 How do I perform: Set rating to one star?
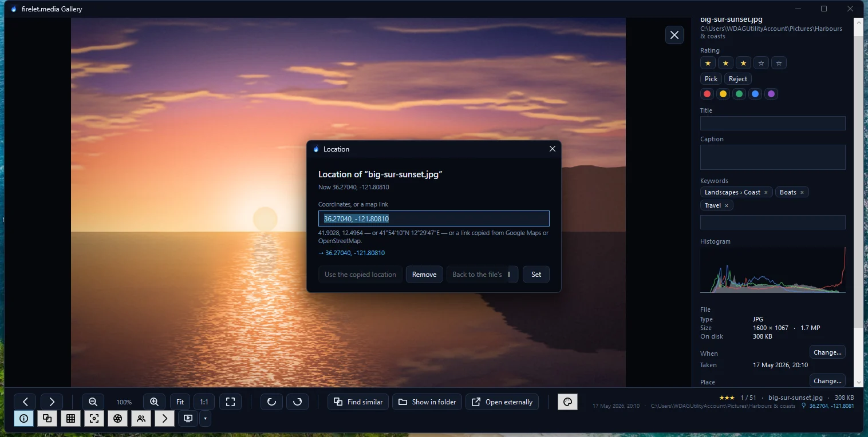coord(708,63)
